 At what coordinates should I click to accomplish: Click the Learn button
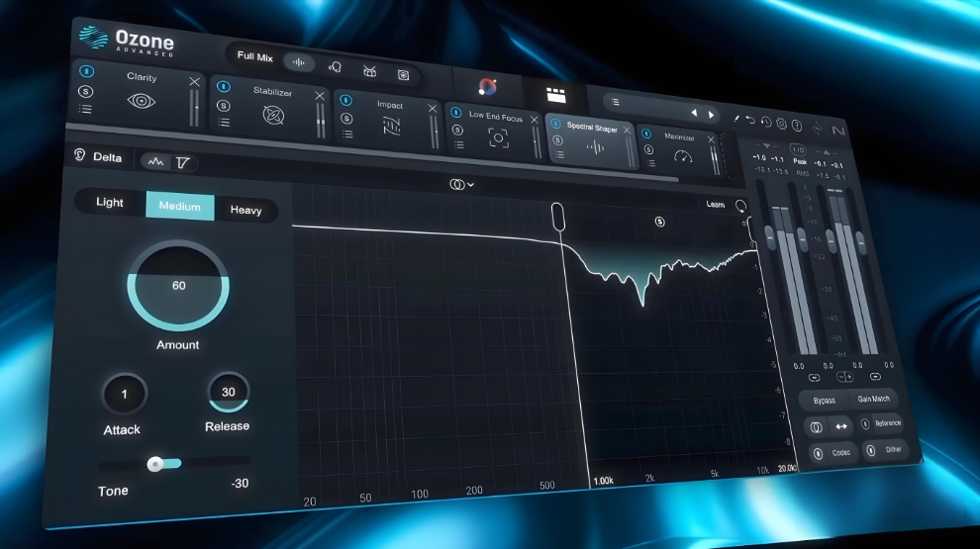715,204
